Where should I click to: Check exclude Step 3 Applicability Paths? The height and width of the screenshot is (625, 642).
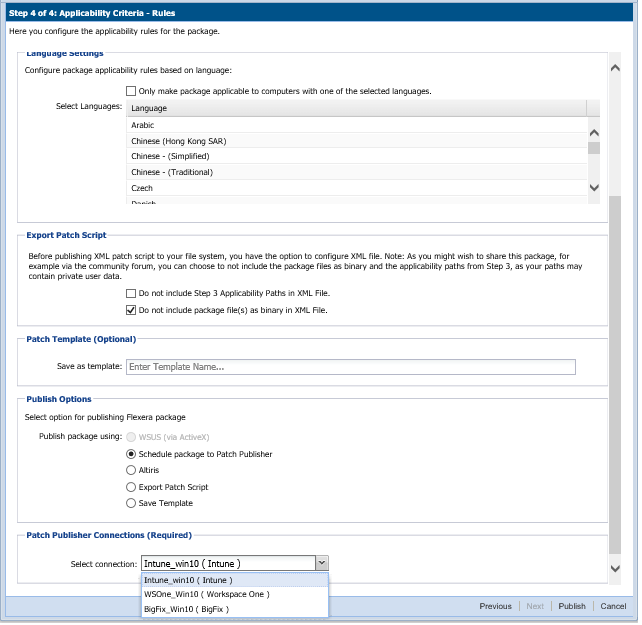click(x=131, y=294)
